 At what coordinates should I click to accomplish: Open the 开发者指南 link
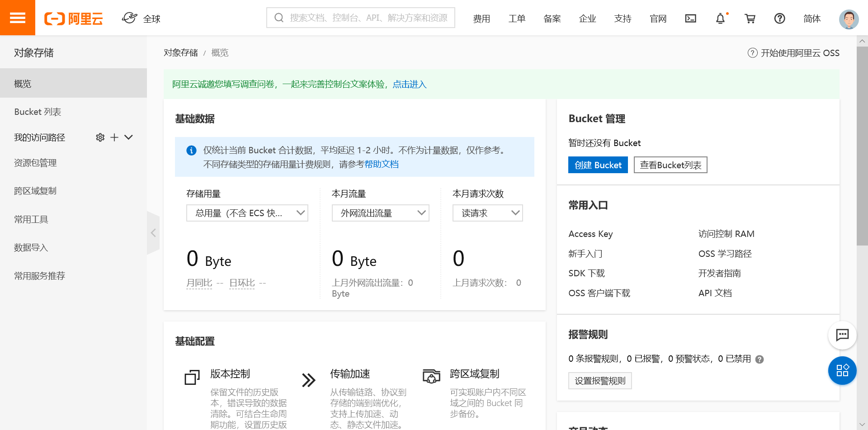[x=719, y=273]
